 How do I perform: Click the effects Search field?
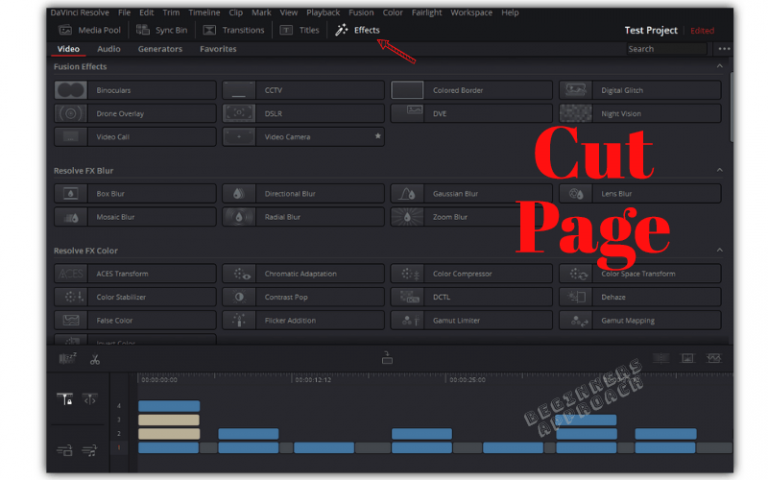[667, 49]
